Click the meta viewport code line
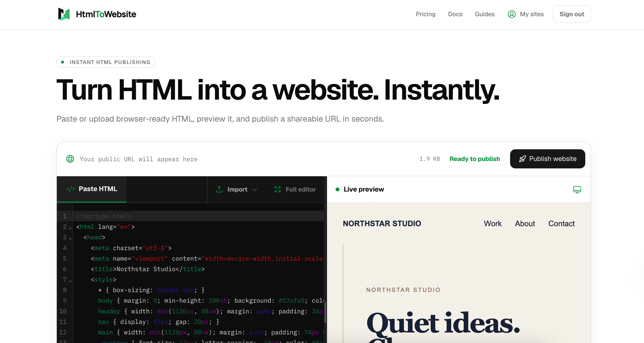The image size is (644, 343). click(207, 258)
